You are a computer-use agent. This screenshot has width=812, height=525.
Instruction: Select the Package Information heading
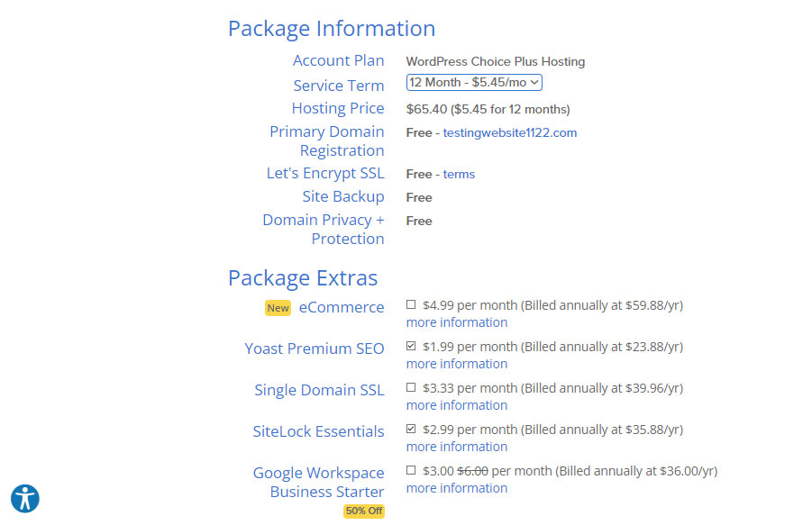[332, 29]
